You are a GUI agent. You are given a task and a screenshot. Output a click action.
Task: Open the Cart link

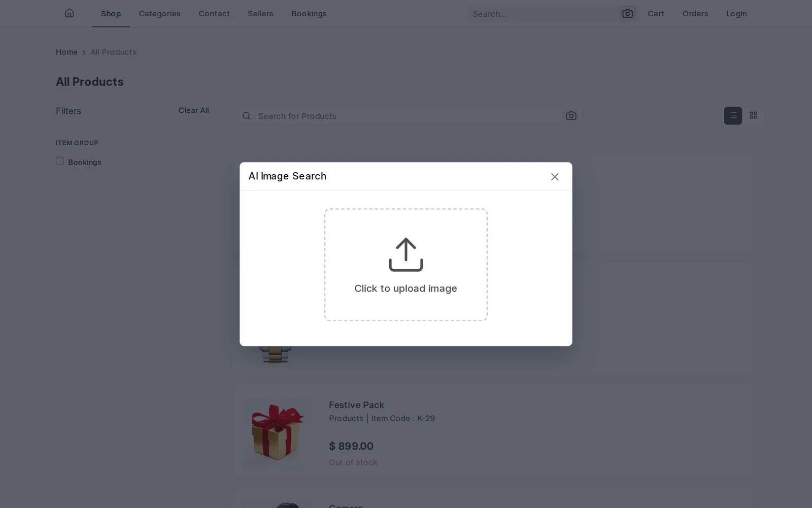tap(656, 14)
